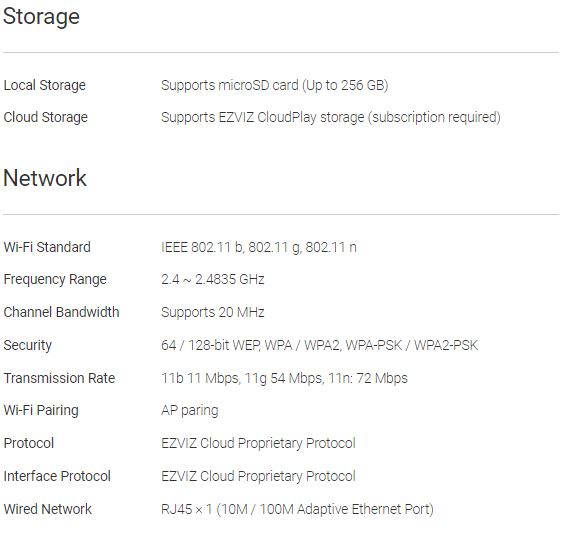This screenshot has width=565, height=534.
Task: Click the AP paring value text
Action: tap(190, 411)
